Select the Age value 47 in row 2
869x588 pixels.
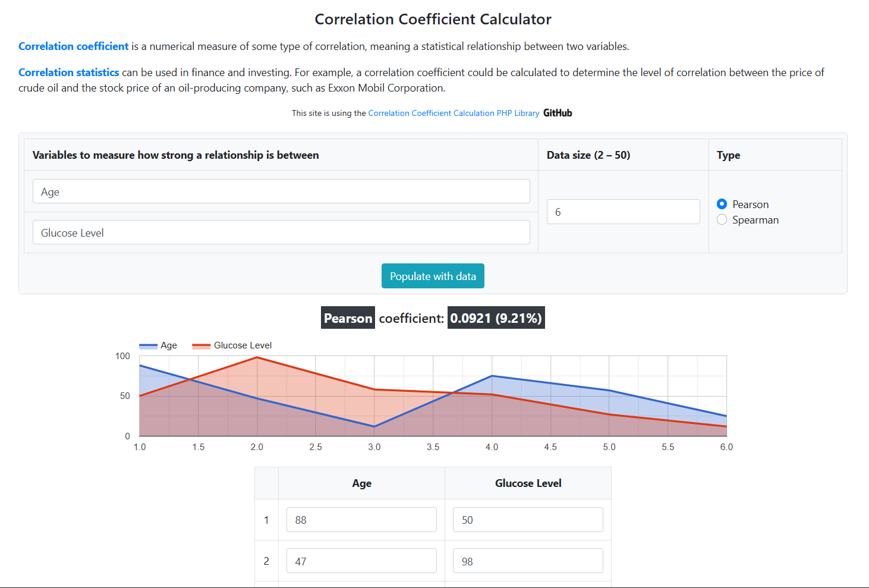pyautogui.click(x=361, y=560)
